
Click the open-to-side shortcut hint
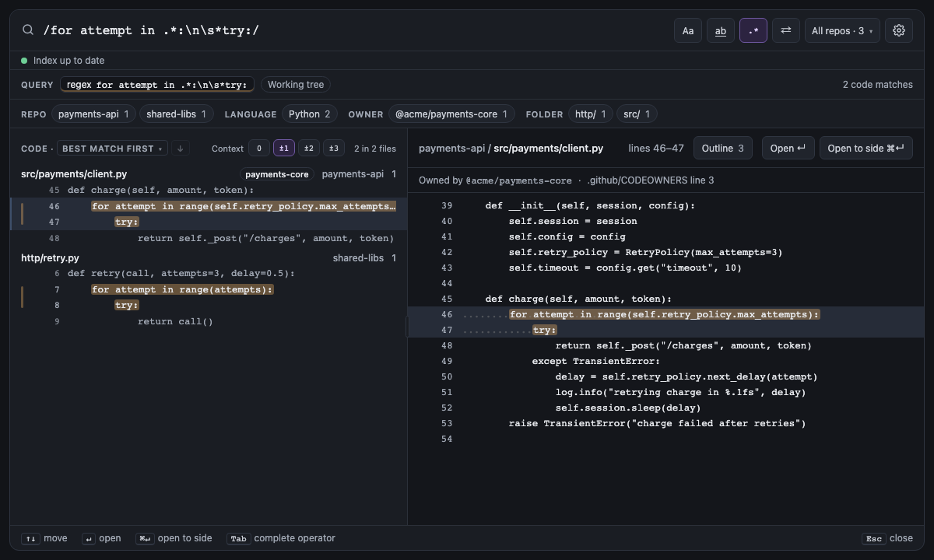point(174,538)
